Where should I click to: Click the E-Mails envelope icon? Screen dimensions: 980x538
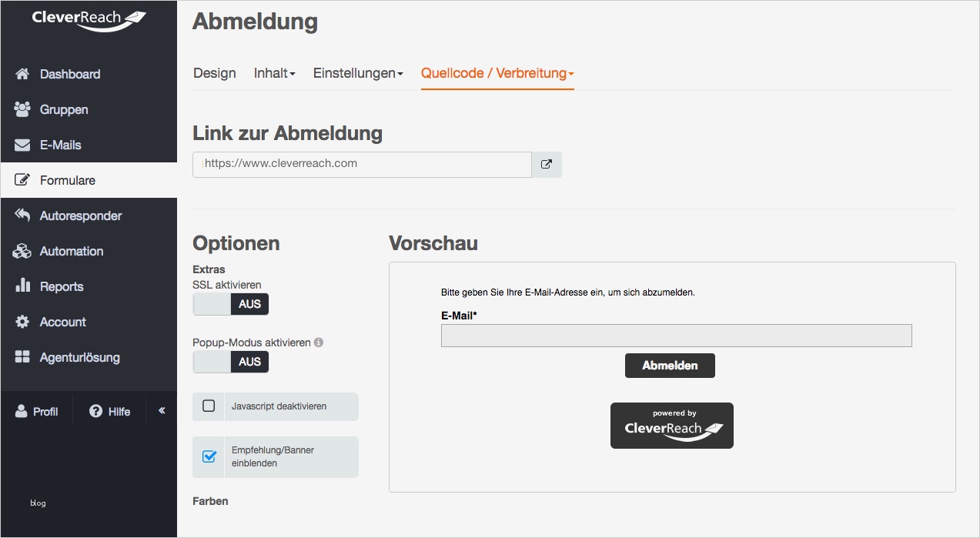pyautogui.click(x=22, y=145)
